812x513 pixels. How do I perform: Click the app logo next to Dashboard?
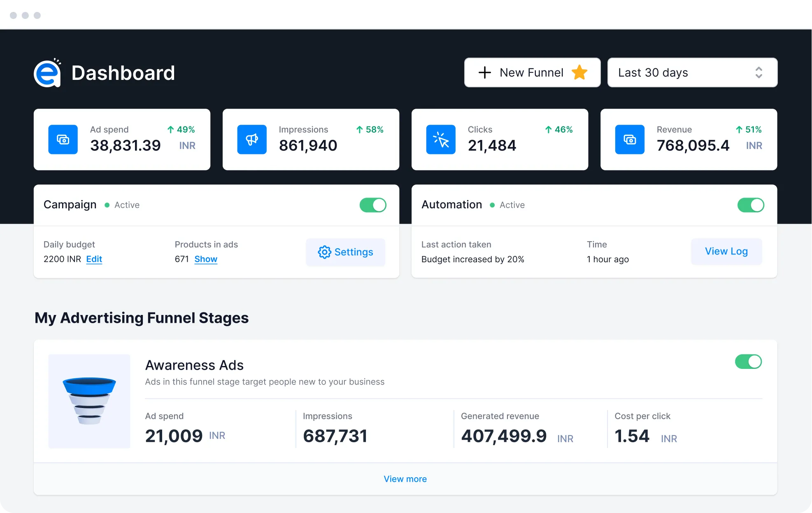pos(48,73)
